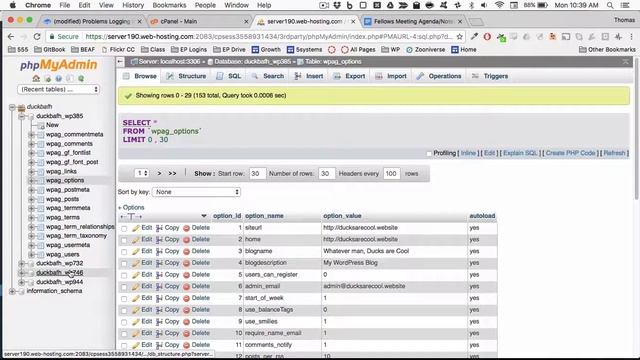This screenshot has width=640, height=360.
Task: Open the Export tab
Action: click(x=349, y=76)
